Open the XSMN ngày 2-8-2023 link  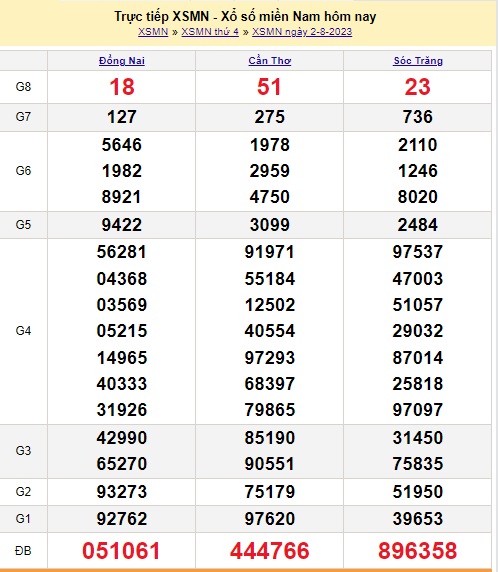302,32
